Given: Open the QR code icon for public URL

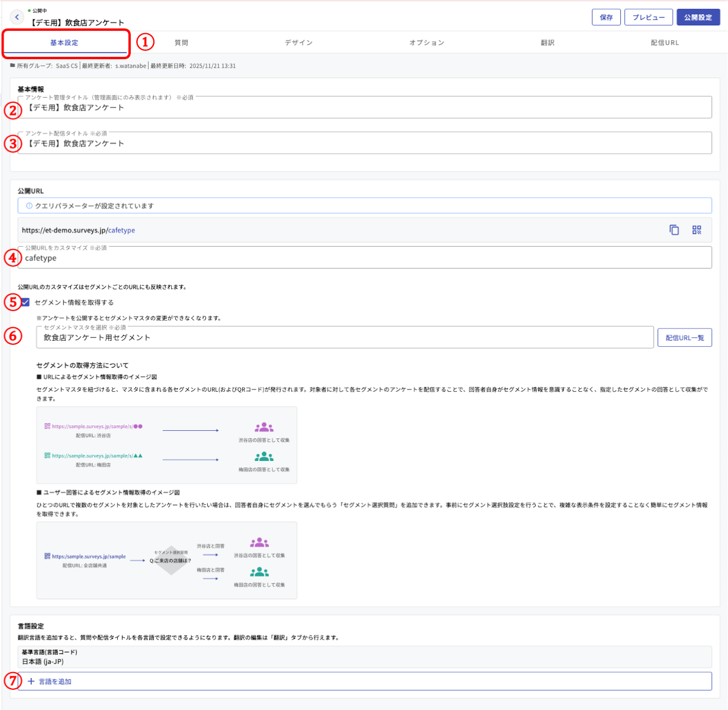Looking at the screenshot, I should (697, 230).
